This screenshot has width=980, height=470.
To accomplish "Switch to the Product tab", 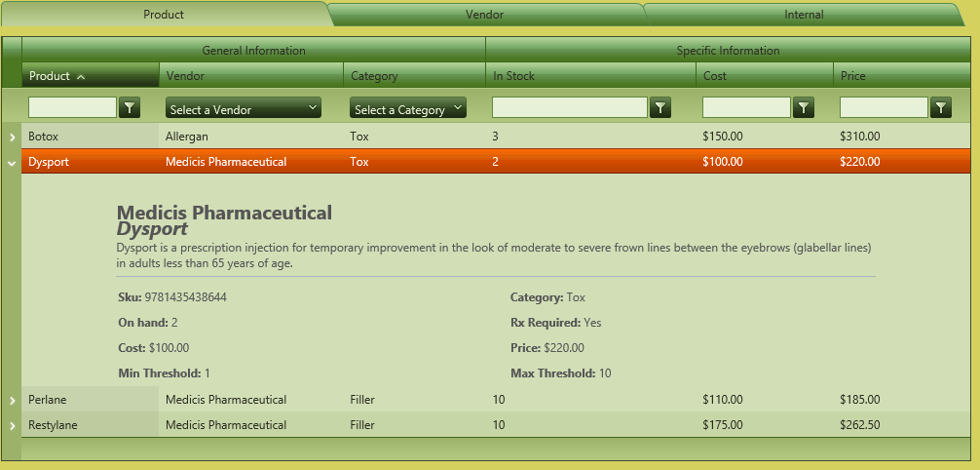I will [164, 15].
